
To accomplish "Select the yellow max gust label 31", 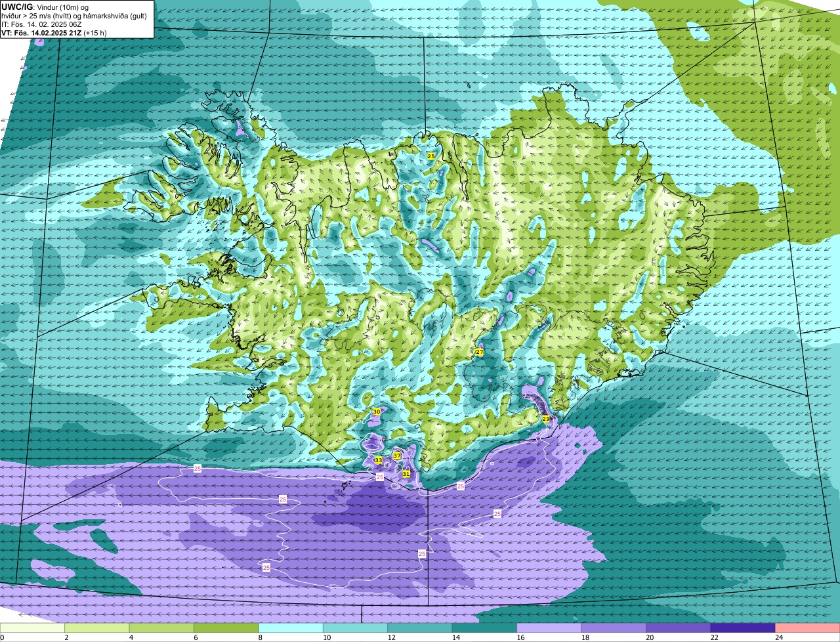I will [x=406, y=474].
